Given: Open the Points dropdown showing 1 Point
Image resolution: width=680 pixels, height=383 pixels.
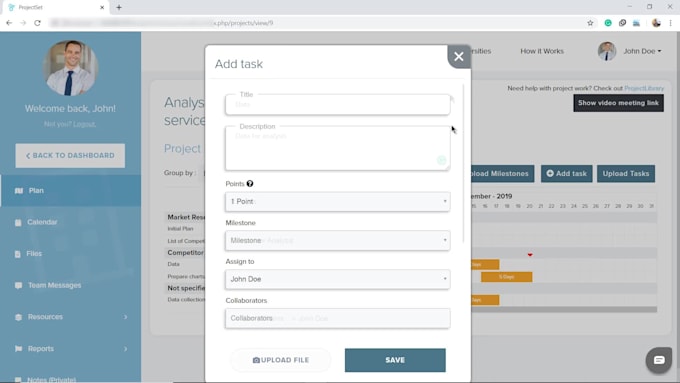Looking at the screenshot, I should [337, 201].
